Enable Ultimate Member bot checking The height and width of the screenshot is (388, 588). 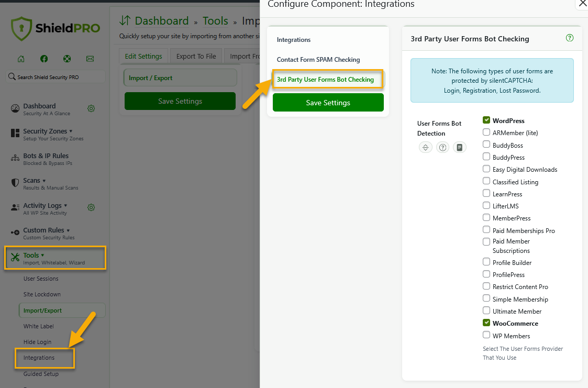tap(486, 311)
